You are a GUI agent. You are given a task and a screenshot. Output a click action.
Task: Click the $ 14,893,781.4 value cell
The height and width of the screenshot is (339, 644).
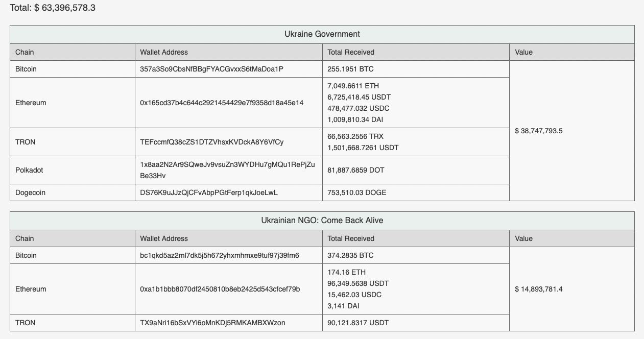tap(539, 289)
